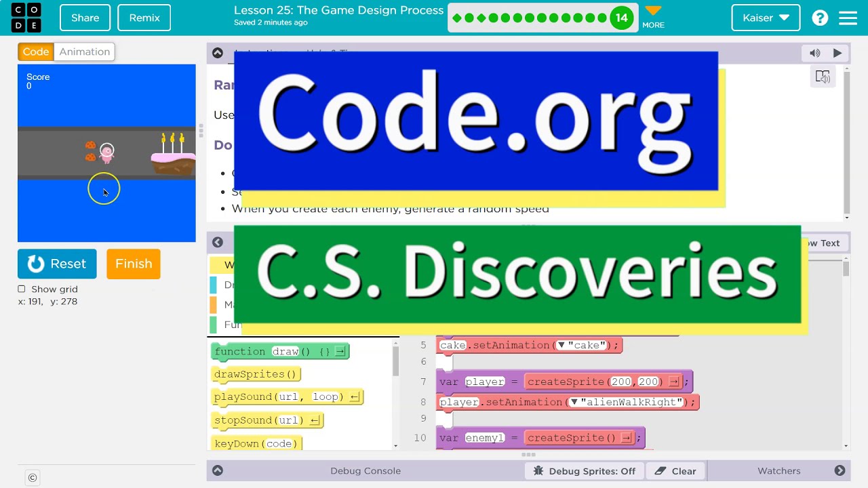Open the "cake" animation dropdown
Viewport: 868px width, 488px height.
[561, 346]
